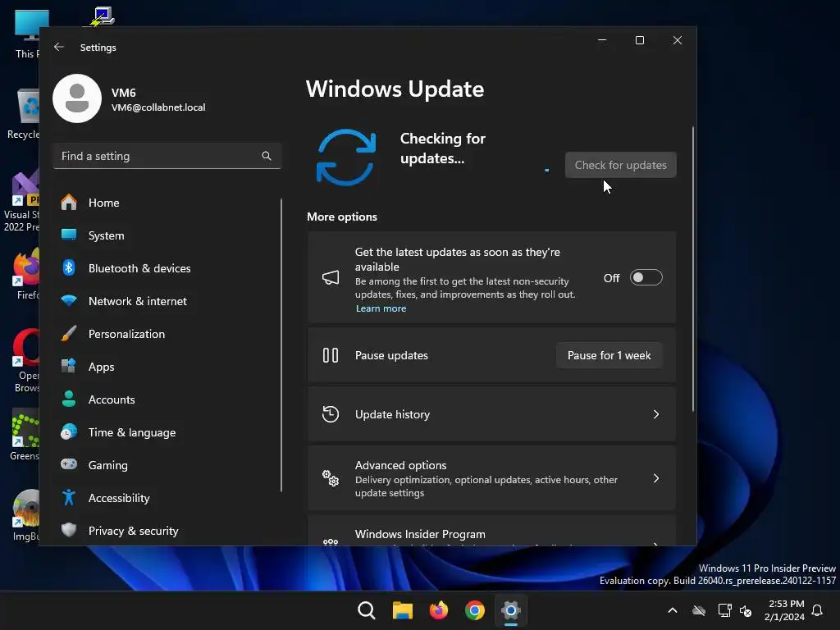This screenshot has height=630, width=840.
Task: Click the Settings gear on taskbar
Action: click(x=511, y=610)
